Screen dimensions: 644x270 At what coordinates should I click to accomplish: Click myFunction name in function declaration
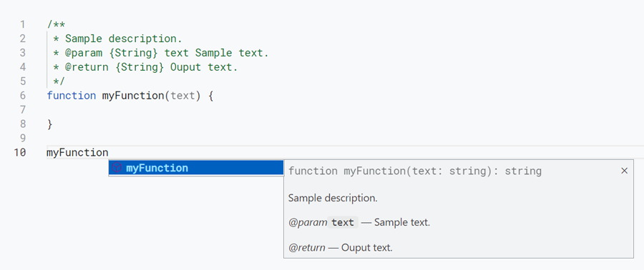[x=133, y=96]
